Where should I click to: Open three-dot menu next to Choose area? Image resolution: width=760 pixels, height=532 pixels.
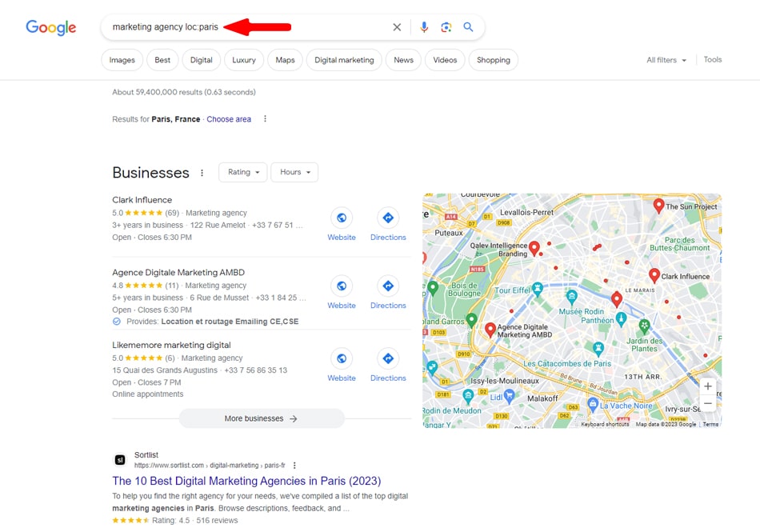[265, 118]
